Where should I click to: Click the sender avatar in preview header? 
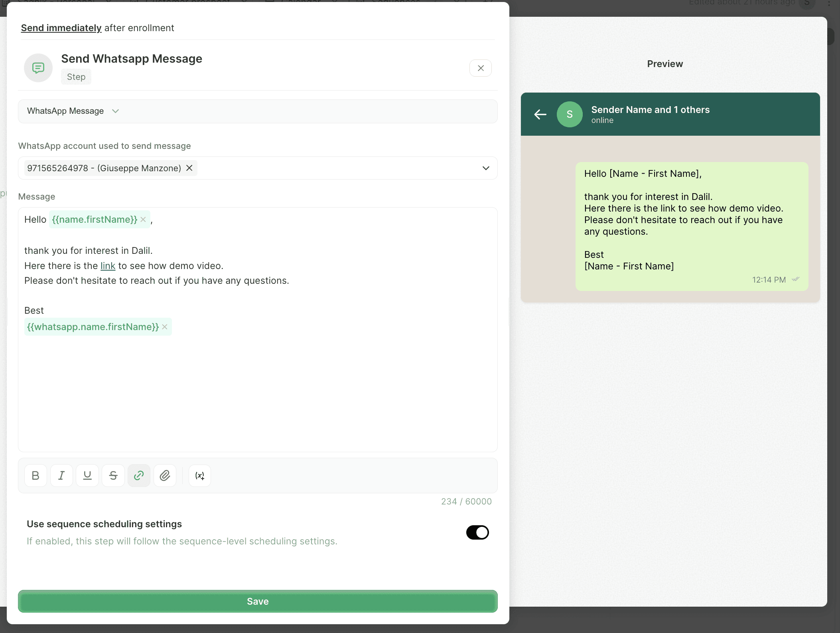point(570,115)
